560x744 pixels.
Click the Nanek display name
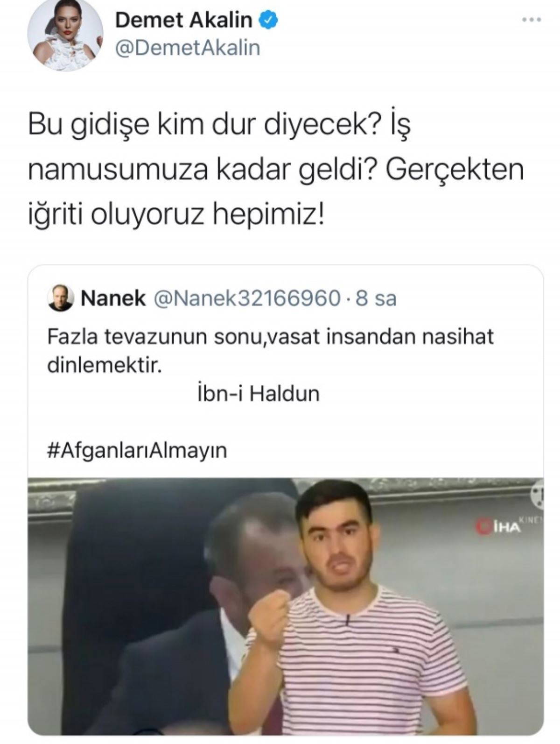pyautogui.click(x=113, y=298)
